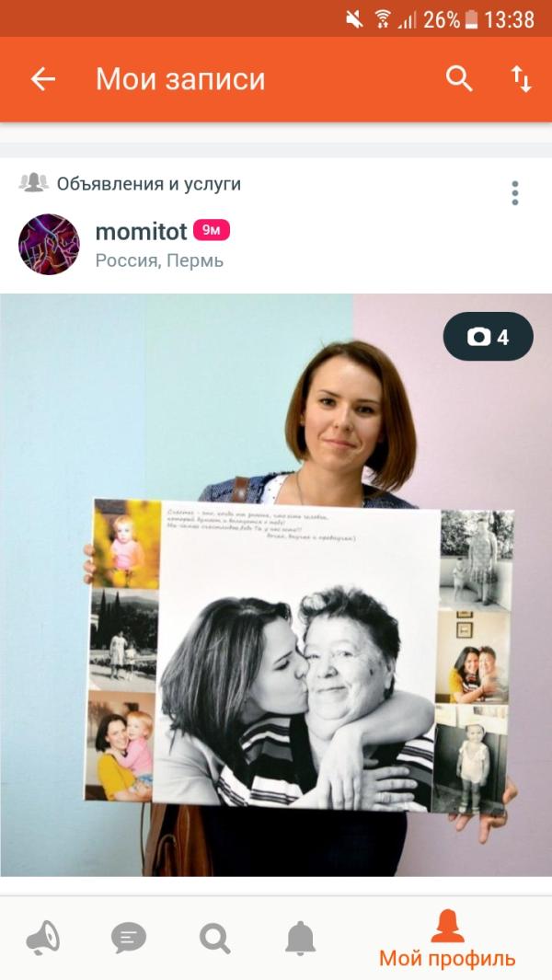This screenshot has height=980, width=552.
Task: Open the group icon beside Объявления и услуги
Action: point(34,183)
